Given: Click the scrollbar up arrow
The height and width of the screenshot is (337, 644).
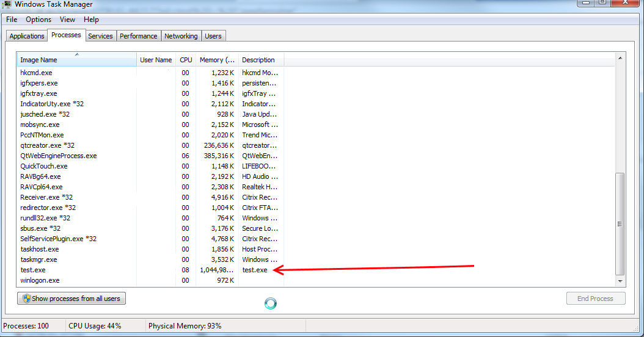Looking at the screenshot, I should tap(620, 58).
